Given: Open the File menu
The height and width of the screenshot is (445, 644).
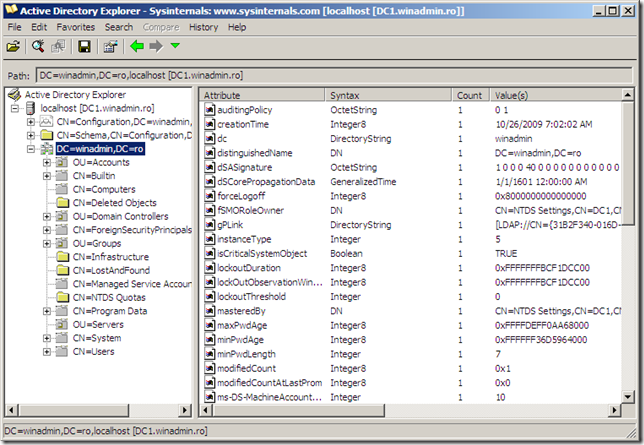Looking at the screenshot, I should 14,27.
